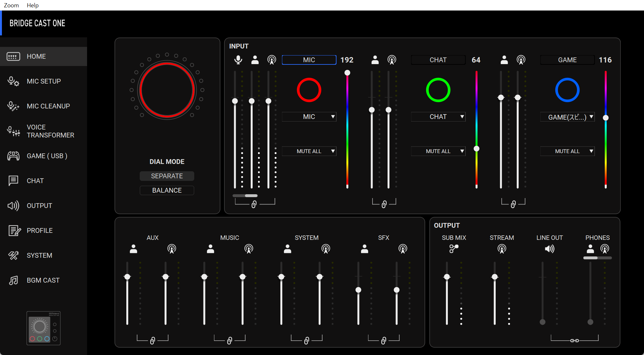Screen dimensions: 644x355
Task: Click the SYSTEM stream mix broadcast icon
Action: [x=326, y=249]
